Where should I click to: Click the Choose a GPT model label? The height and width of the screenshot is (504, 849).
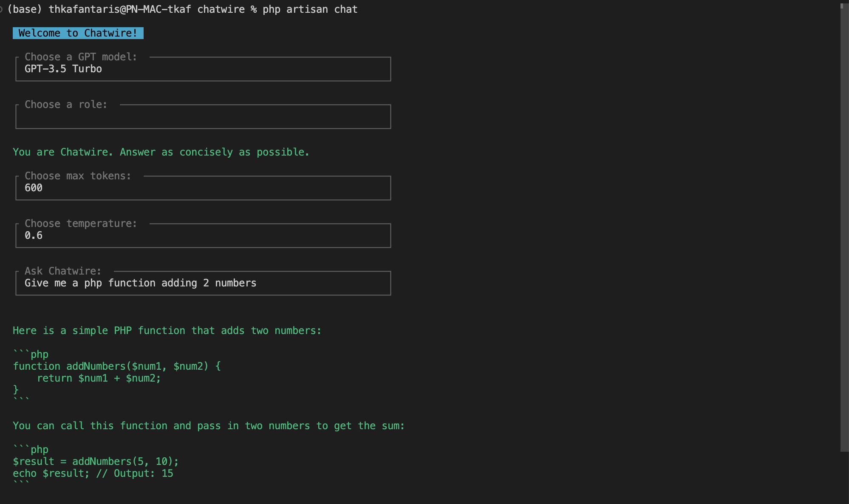click(81, 57)
